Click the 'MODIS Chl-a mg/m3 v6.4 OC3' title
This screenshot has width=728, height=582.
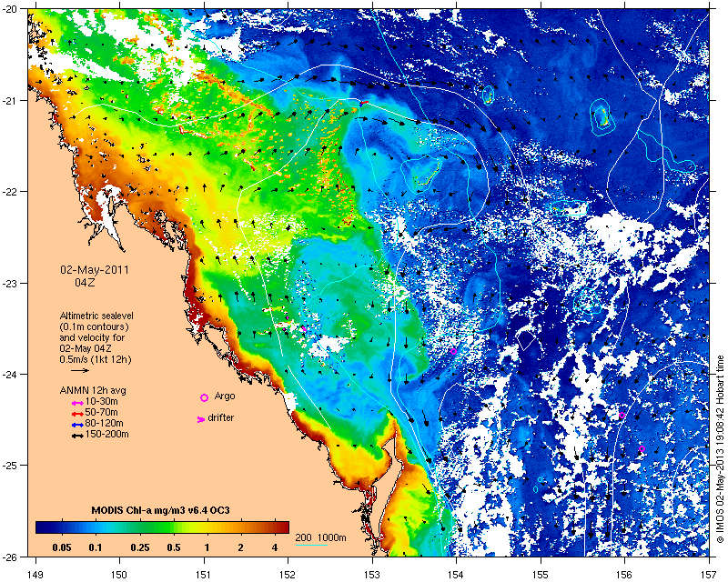tap(160, 510)
